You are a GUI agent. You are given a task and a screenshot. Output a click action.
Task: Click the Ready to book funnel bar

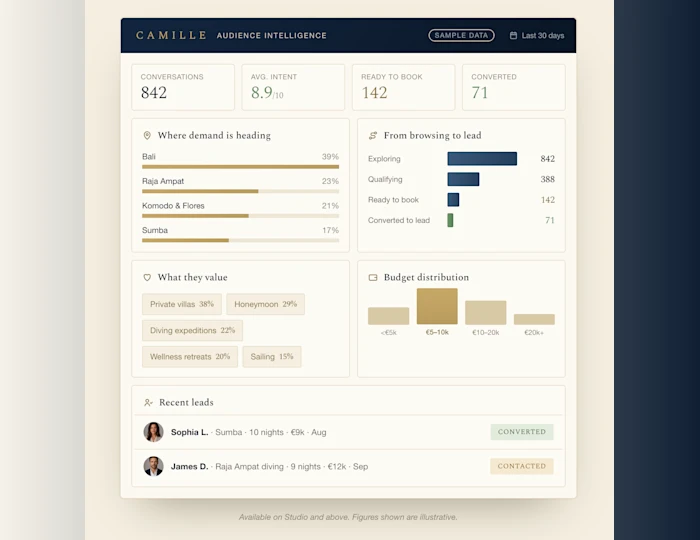[x=453, y=200]
